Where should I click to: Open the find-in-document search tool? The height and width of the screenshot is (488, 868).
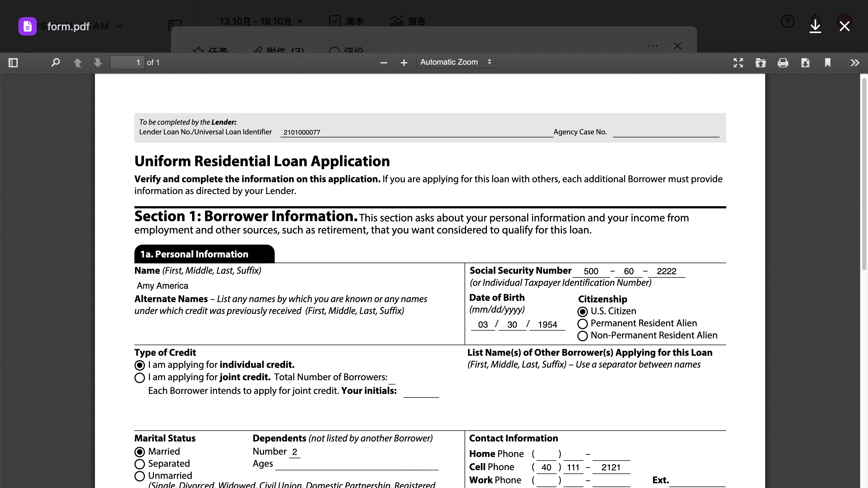[x=55, y=63]
